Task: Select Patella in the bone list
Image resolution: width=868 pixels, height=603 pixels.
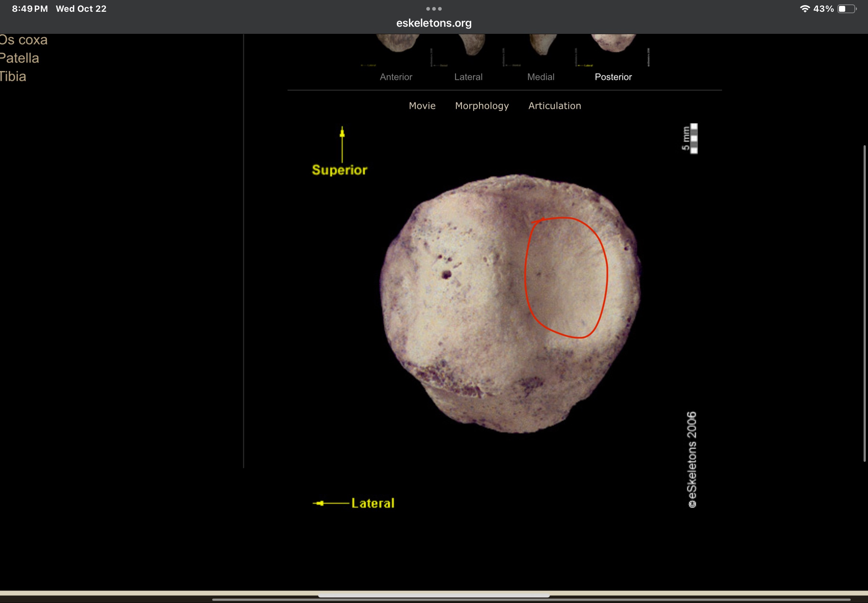Action: [19, 58]
